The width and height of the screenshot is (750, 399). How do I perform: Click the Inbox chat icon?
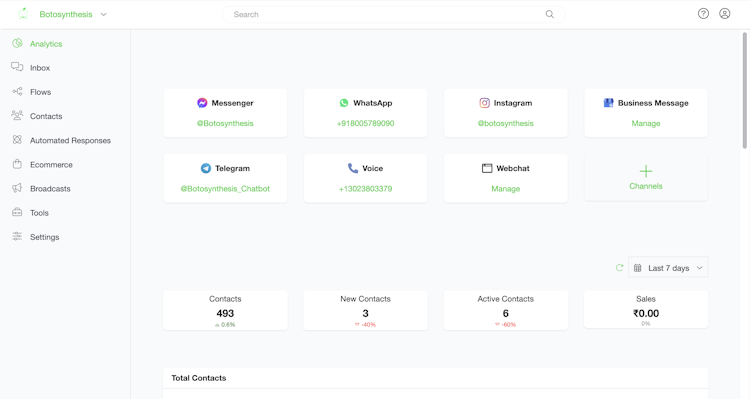17,67
